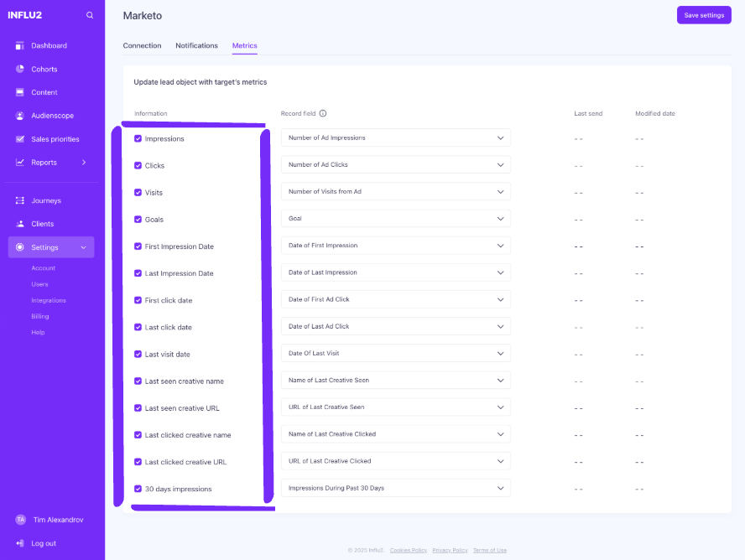Click the INFLU2 logo
The width and height of the screenshot is (745, 560).
[x=24, y=15]
